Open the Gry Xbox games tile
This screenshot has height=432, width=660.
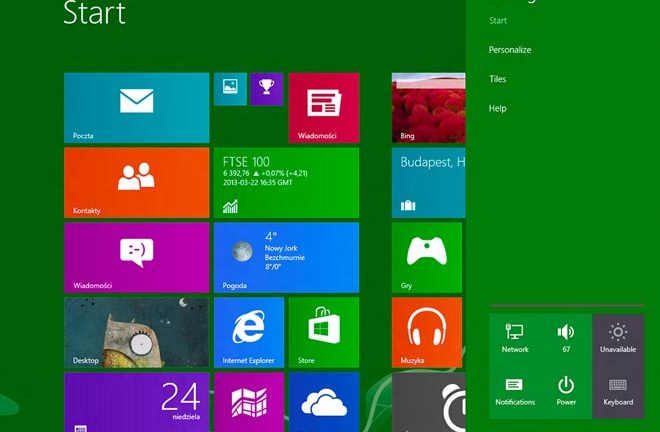(x=427, y=258)
